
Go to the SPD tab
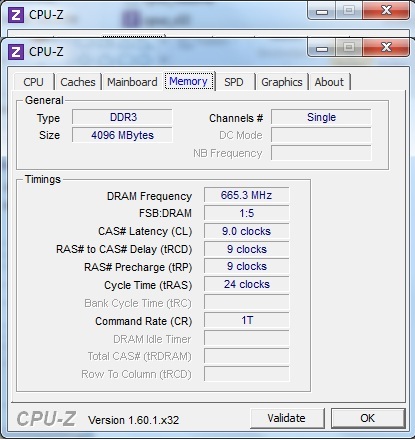[234, 82]
